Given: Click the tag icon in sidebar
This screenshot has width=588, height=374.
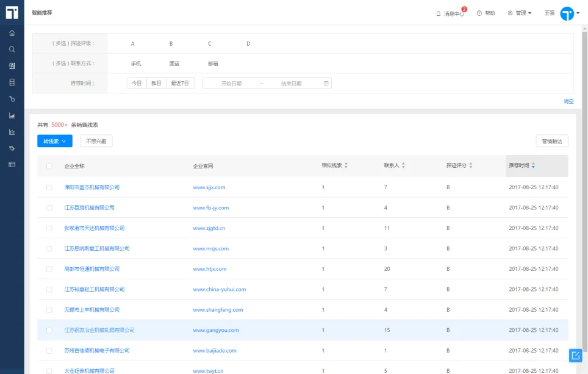Looking at the screenshot, I should coord(12,148).
